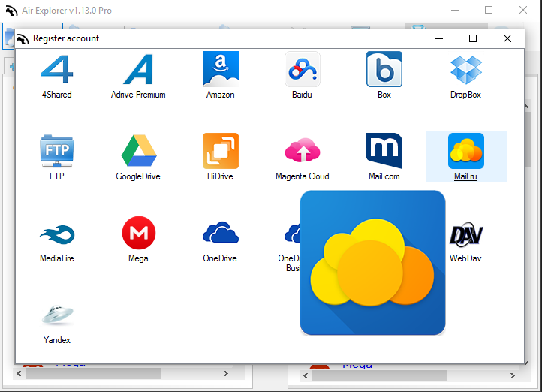The height and width of the screenshot is (392, 542).
Task: Select the Magenta Cloud icon
Action: coord(303,150)
